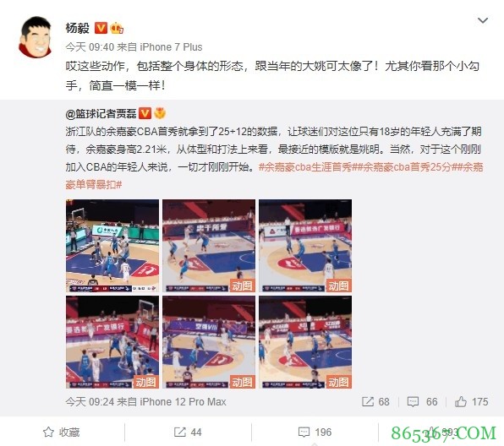Click the crown membership badge beside 杨毅
Image resolution: width=504 pixels, height=446 pixels.
click(x=117, y=28)
